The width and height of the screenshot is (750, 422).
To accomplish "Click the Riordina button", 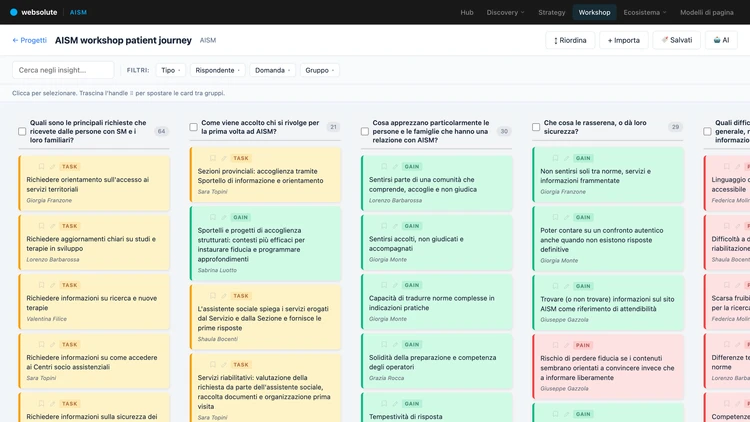I will click(x=570, y=40).
